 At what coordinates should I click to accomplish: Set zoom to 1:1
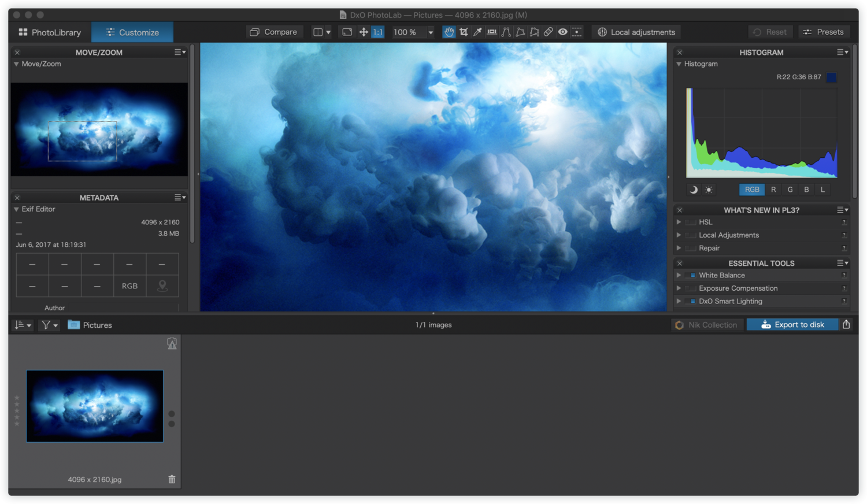pyautogui.click(x=378, y=32)
